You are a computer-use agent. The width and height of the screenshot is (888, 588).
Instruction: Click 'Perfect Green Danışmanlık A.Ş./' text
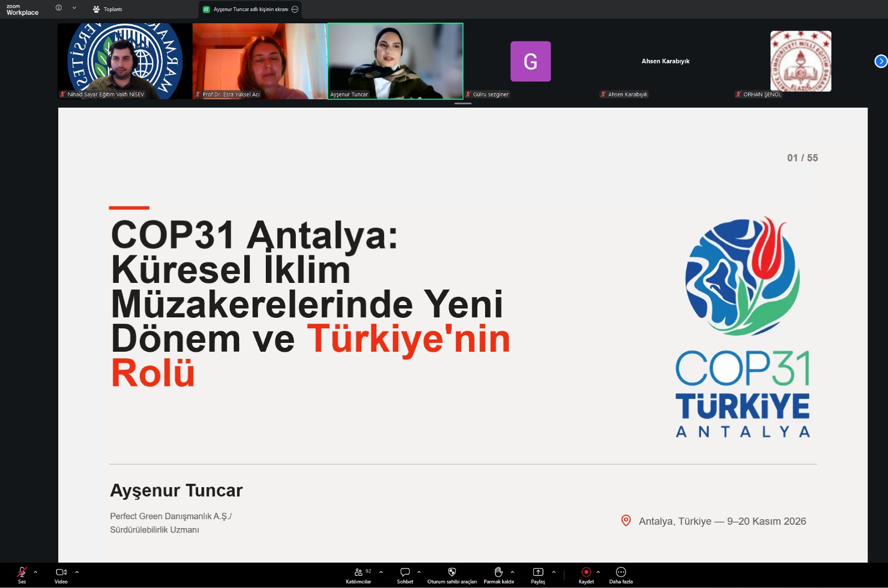point(171,516)
